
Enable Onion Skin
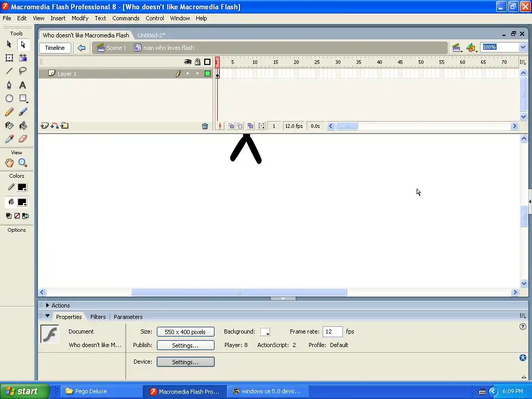tap(231, 126)
